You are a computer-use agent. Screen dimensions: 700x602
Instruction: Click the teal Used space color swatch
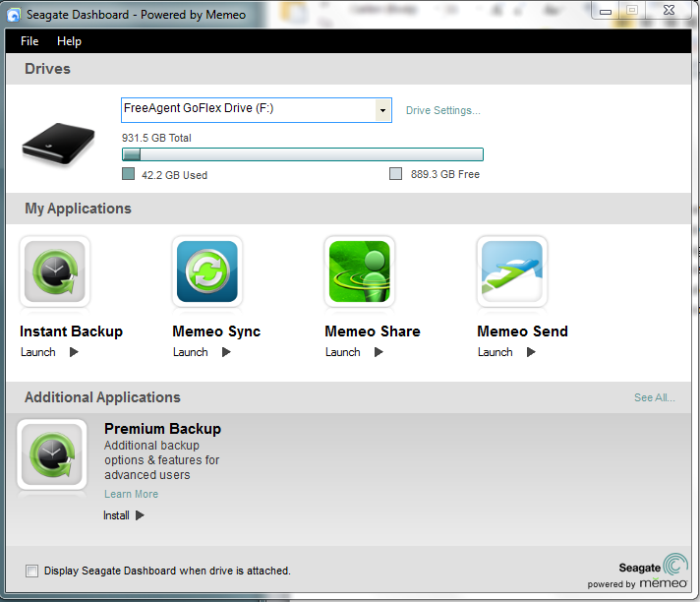[128, 174]
